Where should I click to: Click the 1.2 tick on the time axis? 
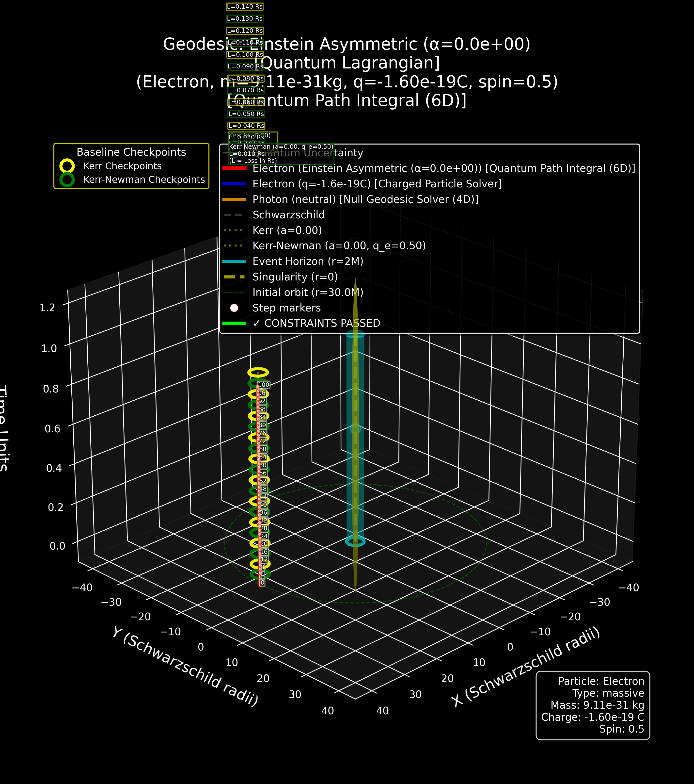(47, 307)
